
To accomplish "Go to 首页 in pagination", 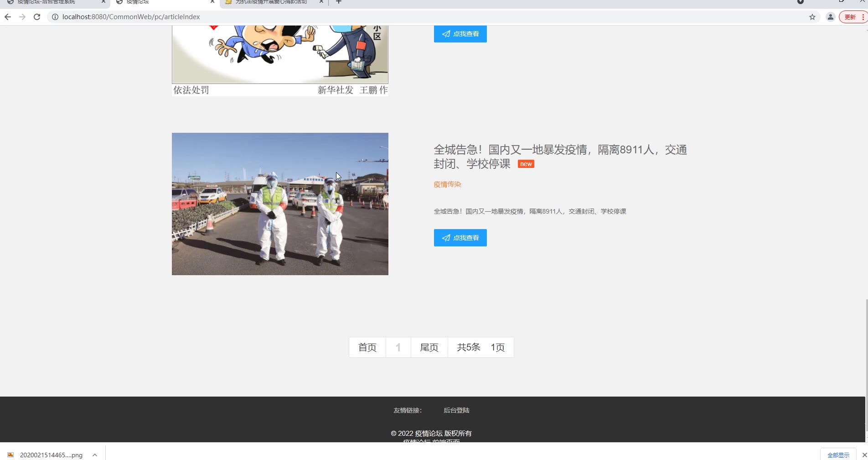I will [x=367, y=347].
